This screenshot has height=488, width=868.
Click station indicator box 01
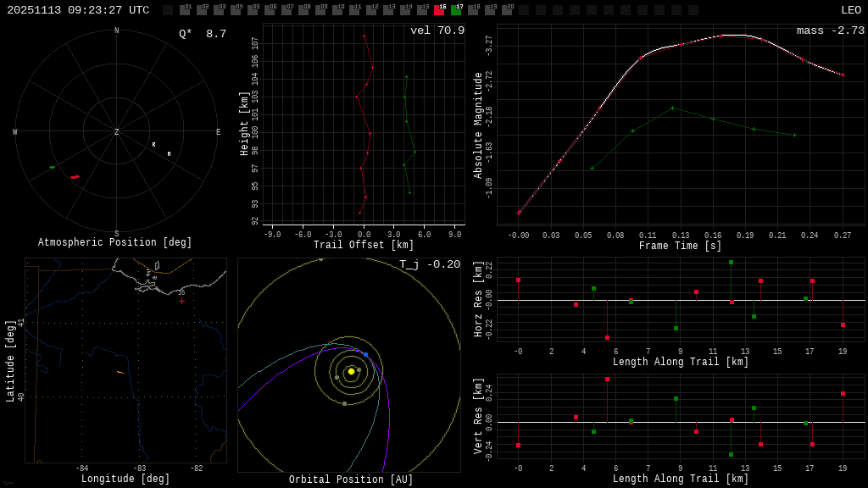click(x=185, y=10)
